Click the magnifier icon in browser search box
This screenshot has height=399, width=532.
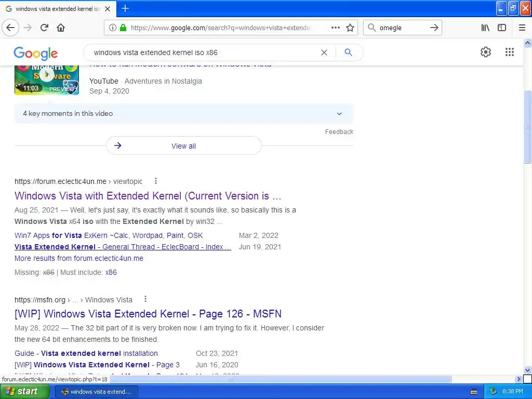[372, 28]
